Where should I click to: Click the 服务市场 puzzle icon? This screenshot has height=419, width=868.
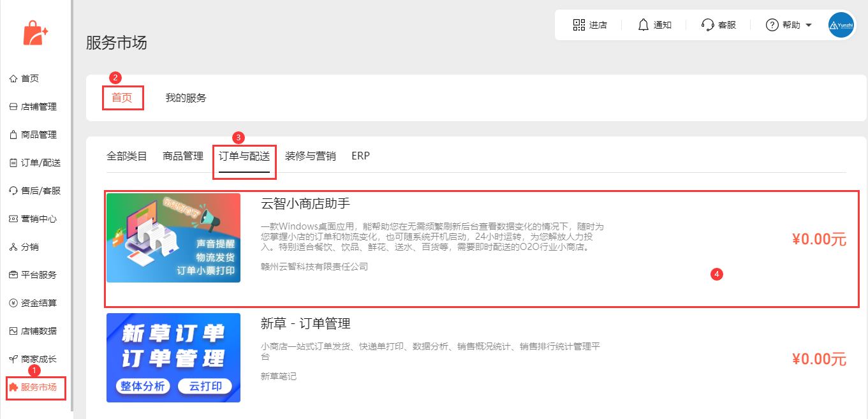pyautogui.click(x=13, y=387)
